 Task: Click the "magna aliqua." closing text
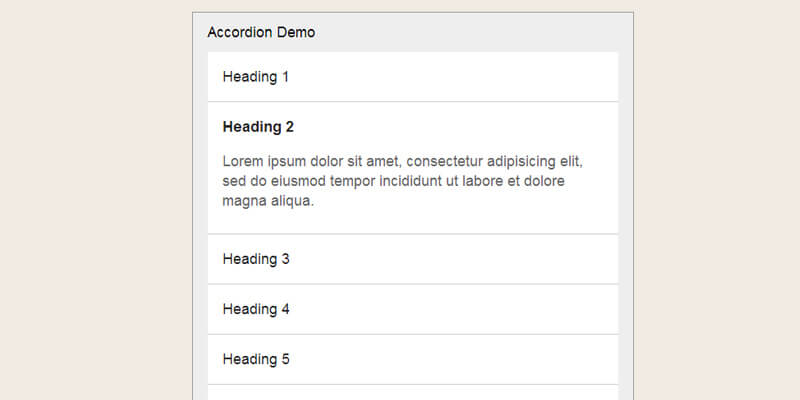pyautogui.click(x=268, y=201)
